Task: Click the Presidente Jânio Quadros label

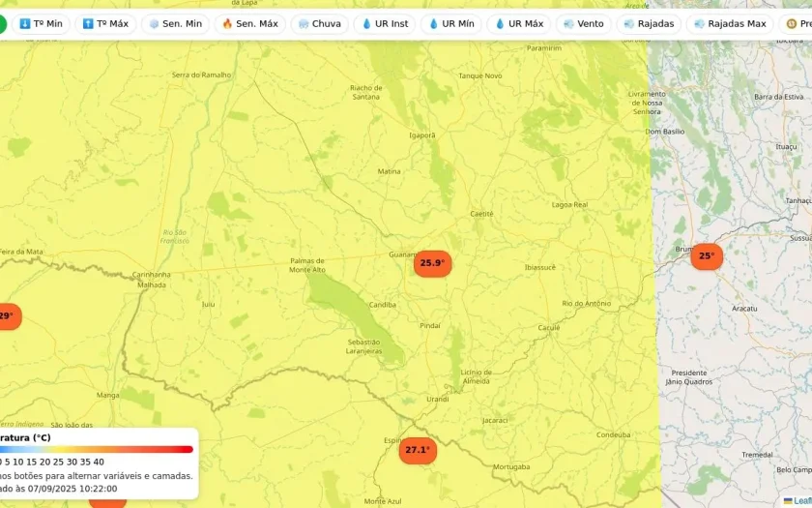Action: 688,377
